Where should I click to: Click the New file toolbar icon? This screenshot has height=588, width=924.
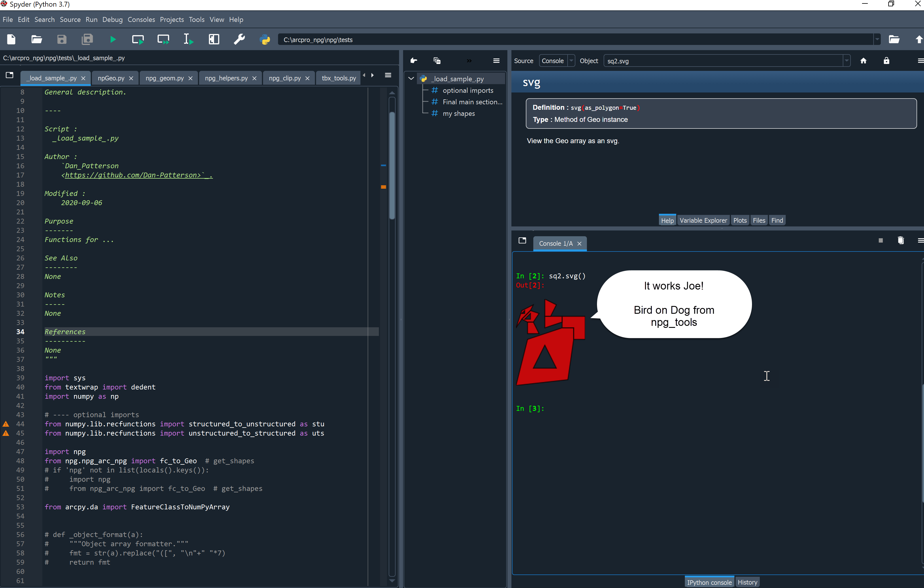(x=11, y=39)
